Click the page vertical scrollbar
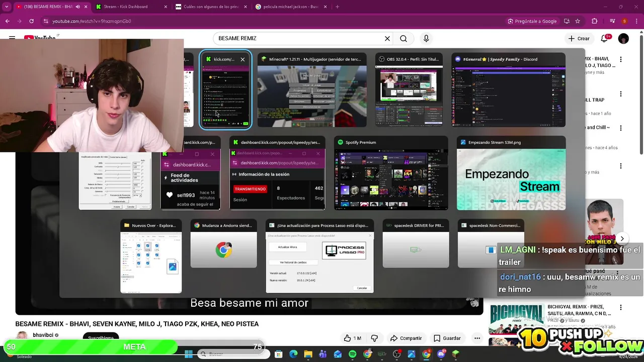Image resolution: width=644 pixels, height=362 pixels. coord(640,96)
